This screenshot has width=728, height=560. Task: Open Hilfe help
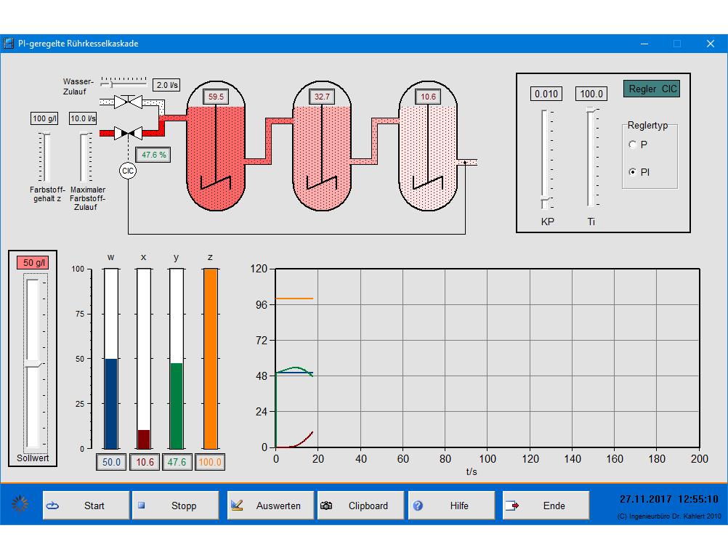click(x=452, y=506)
